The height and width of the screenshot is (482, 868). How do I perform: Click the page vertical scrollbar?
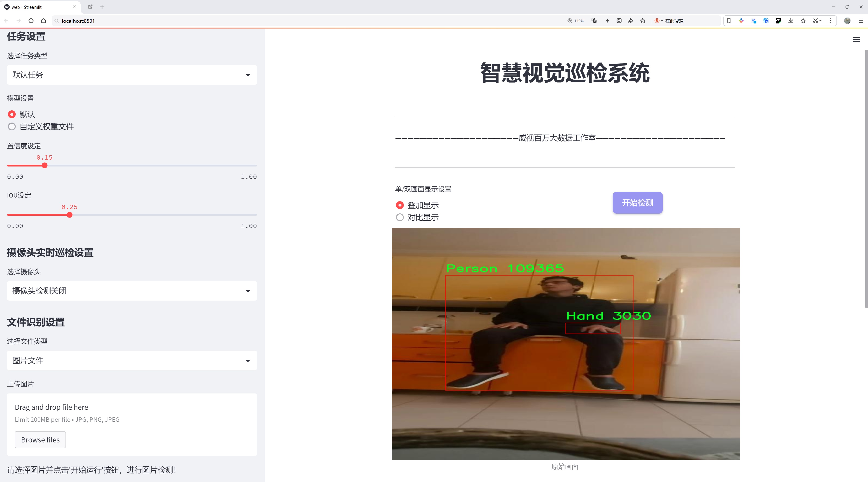[x=866, y=179]
